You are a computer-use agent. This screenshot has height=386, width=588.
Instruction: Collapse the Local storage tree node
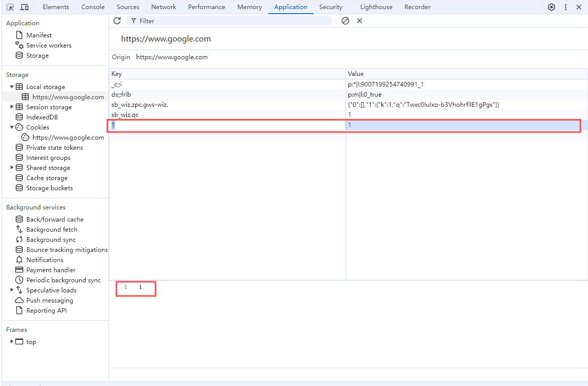coord(12,87)
